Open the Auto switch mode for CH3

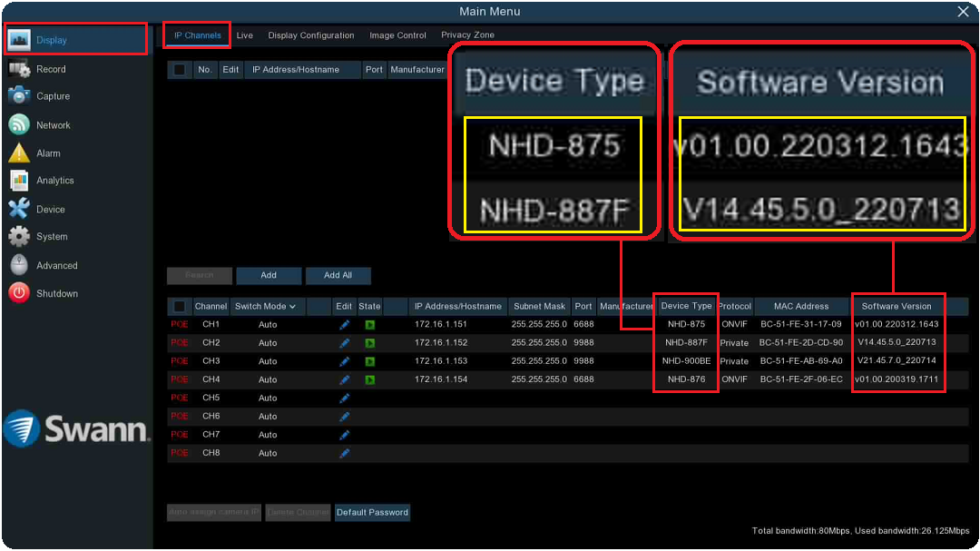268,361
